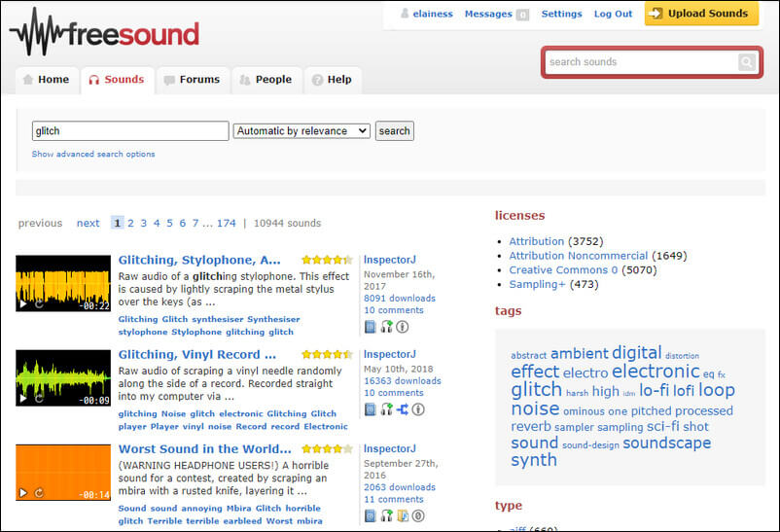Toggle loop on Worst Sound player
The image size is (780, 532).
(39, 493)
